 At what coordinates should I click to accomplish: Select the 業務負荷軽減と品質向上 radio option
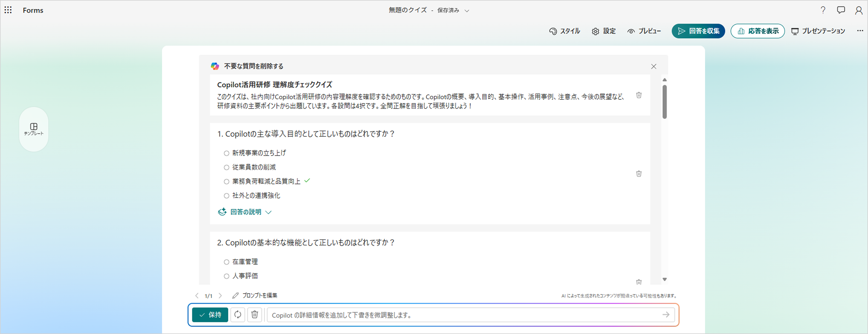[x=226, y=181]
